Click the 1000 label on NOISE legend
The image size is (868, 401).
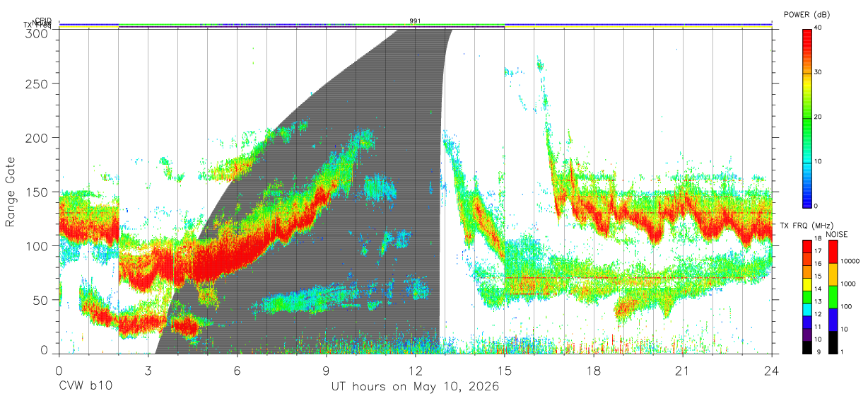point(848,284)
